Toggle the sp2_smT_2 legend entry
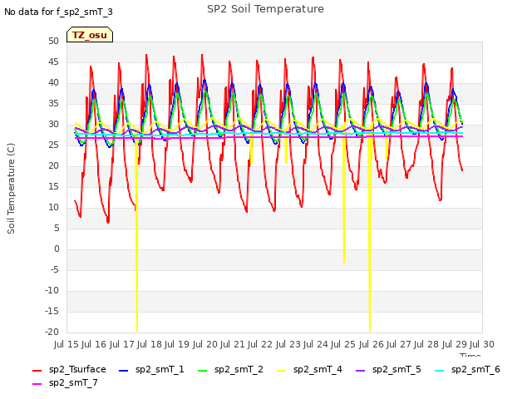The image size is (532, 399). click(x=230, y=369)
